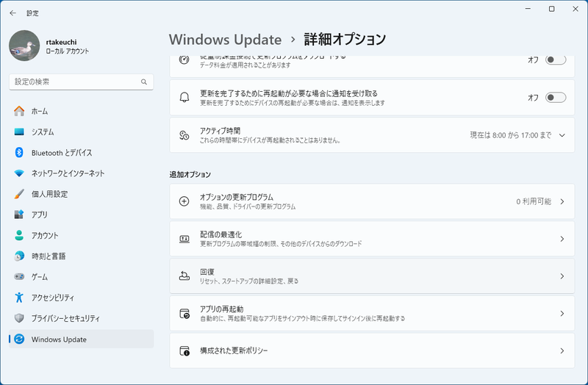Click the chevron on the アプリの再起動 row
The width and height of the screenshot is (588, 385).
click(x=562, y=314)
